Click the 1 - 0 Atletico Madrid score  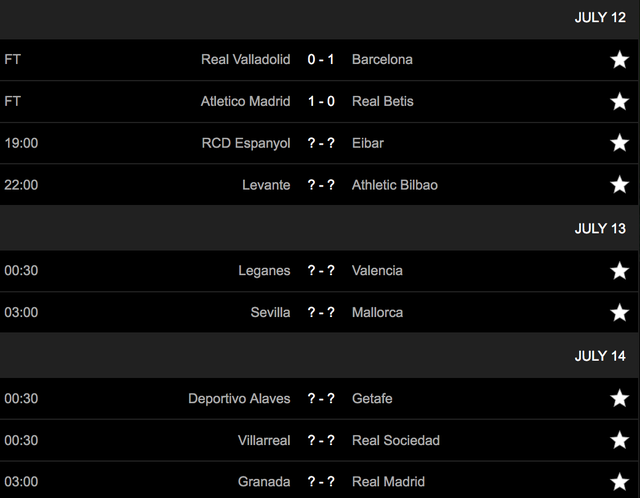(321, 101)
